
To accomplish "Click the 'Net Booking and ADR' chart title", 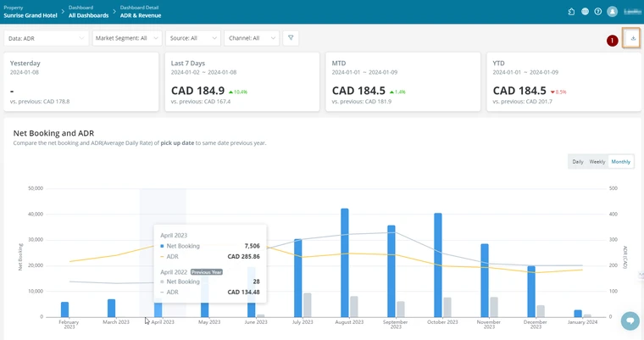I will 53,133.
